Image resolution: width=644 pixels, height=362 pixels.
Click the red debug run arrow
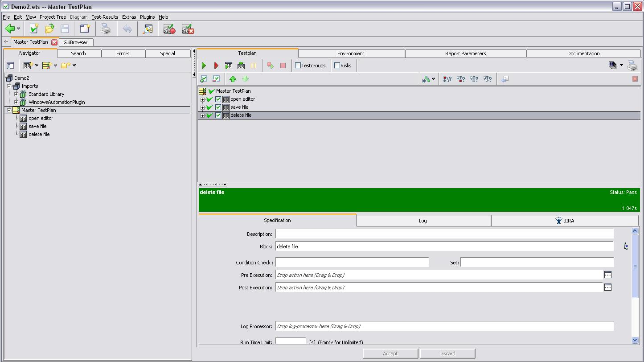coord(216,66)
